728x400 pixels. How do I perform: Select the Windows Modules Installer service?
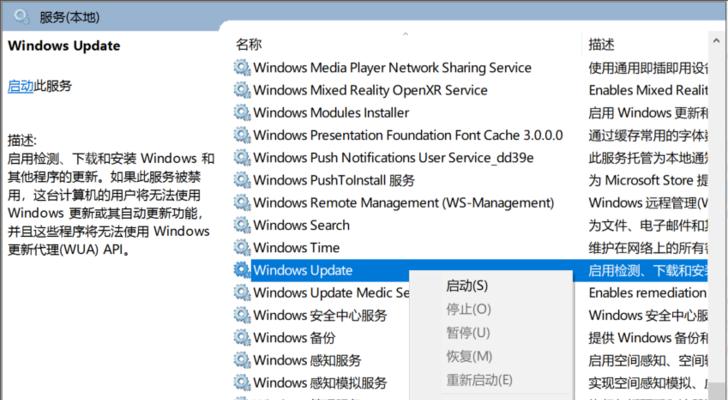tap(331, 113)
